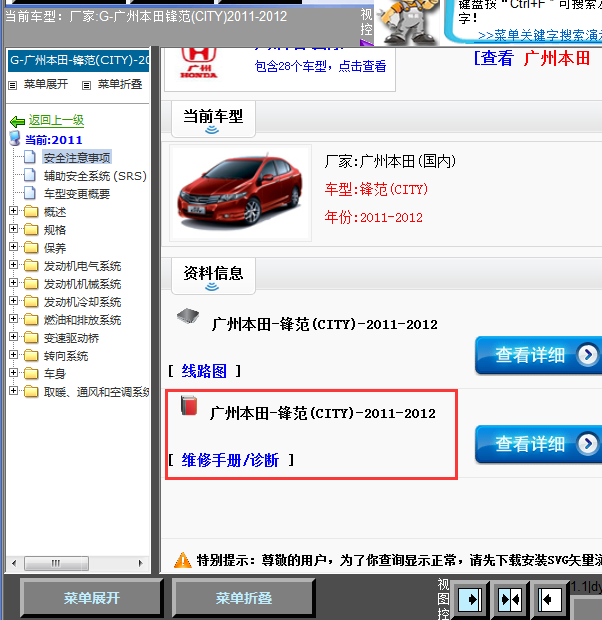Viewport: 602px width, 620px height.
Task: Expand the 燃油和排放系统 tree node
Action: [x=13, y=319]
